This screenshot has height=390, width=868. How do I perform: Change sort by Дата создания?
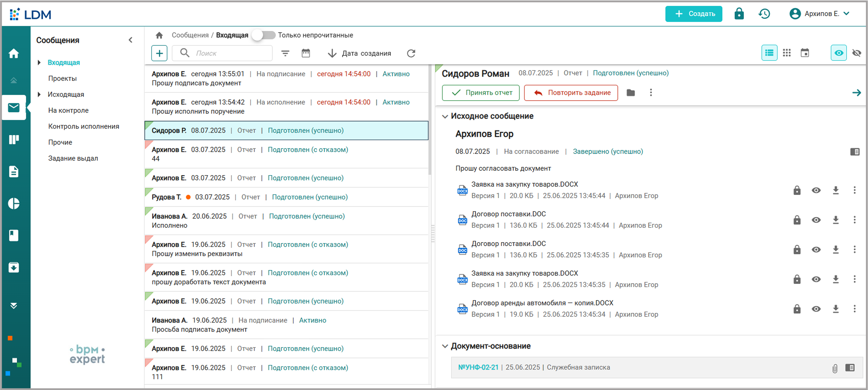pos(359,53)
